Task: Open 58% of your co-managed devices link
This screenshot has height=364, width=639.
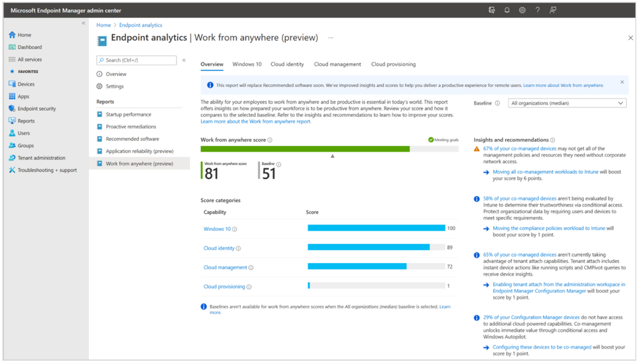Action: 519,198
